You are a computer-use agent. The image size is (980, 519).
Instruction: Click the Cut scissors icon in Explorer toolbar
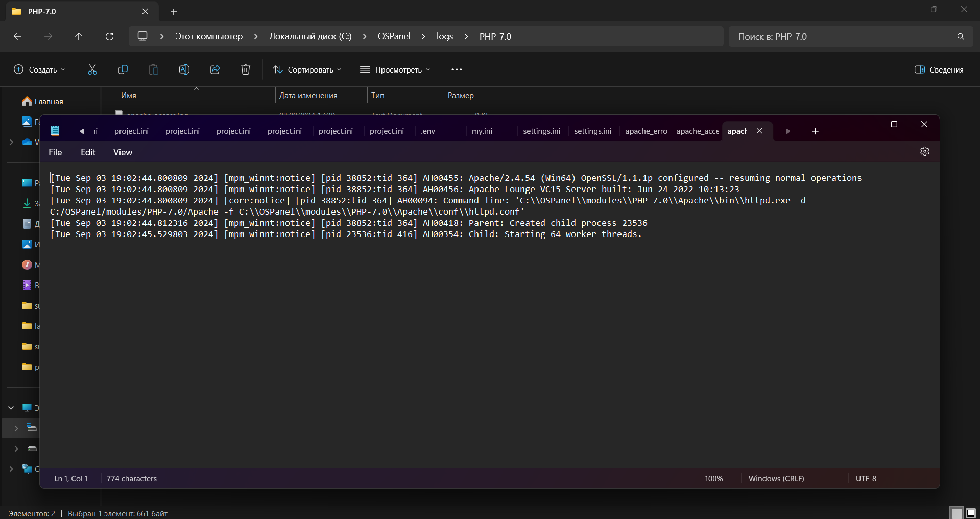click(92, 69)
